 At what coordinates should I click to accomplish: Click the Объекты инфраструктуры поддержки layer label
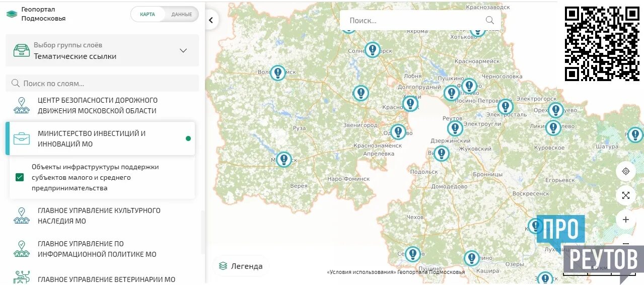pyautogui.click(x=95, y=177)
